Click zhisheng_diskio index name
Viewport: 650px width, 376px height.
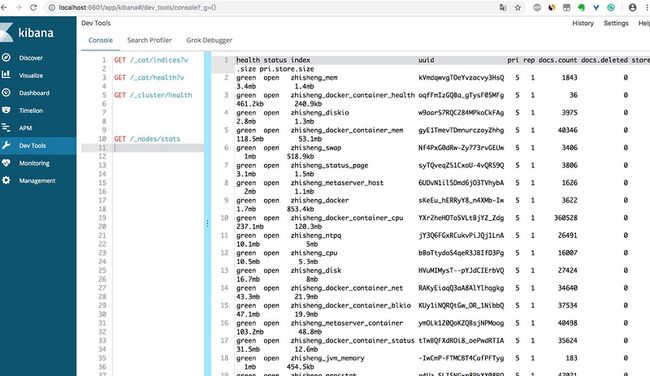320,112
